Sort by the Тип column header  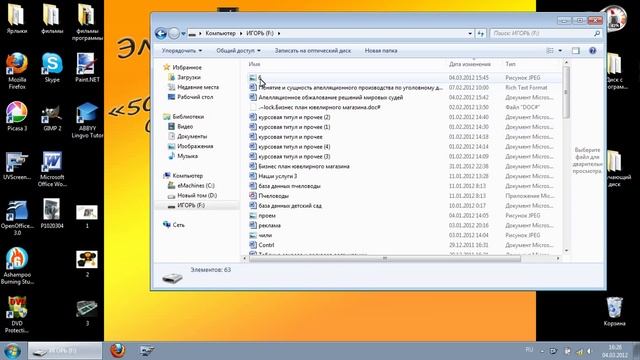(x=510, y=64)
